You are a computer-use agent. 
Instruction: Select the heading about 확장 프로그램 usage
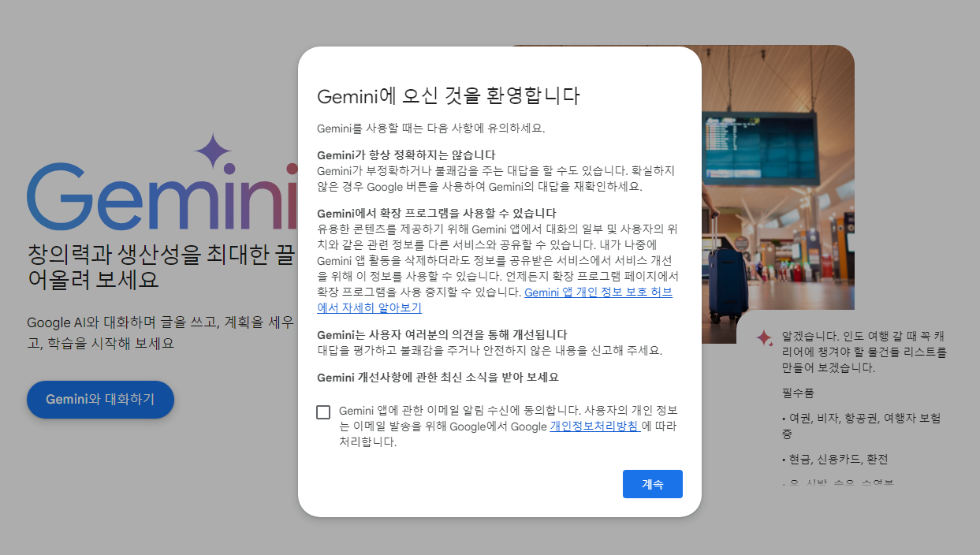[437, 213]
